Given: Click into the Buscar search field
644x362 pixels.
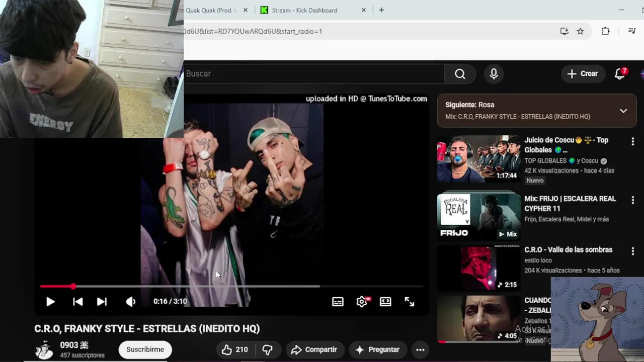Looking at the screenshot, I should tap(314, 74).
